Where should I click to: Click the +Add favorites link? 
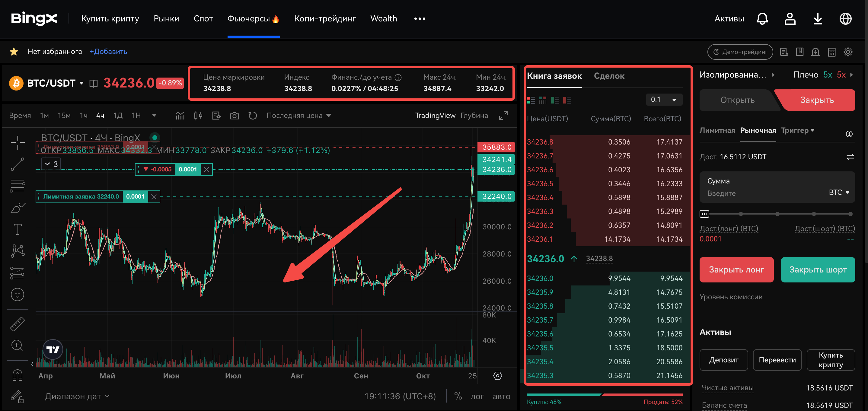(108, 52)
